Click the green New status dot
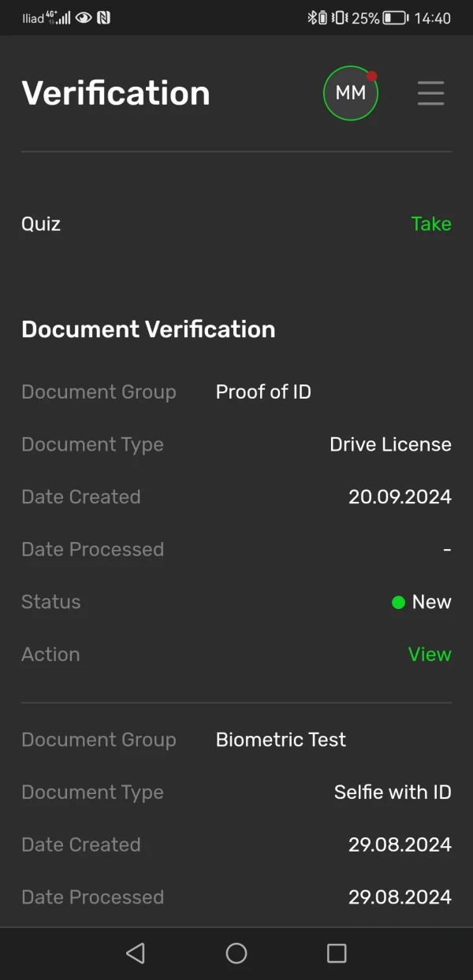473x980 pixels. 398,603
